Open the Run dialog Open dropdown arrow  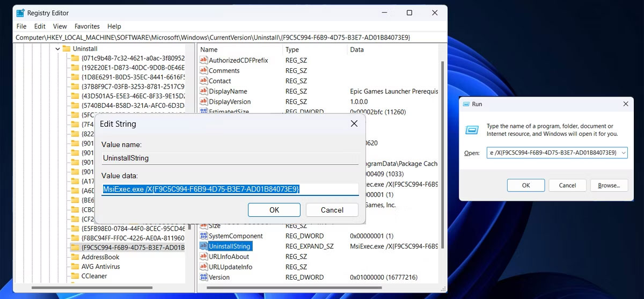pyautogui.click(x=623, y=153)
